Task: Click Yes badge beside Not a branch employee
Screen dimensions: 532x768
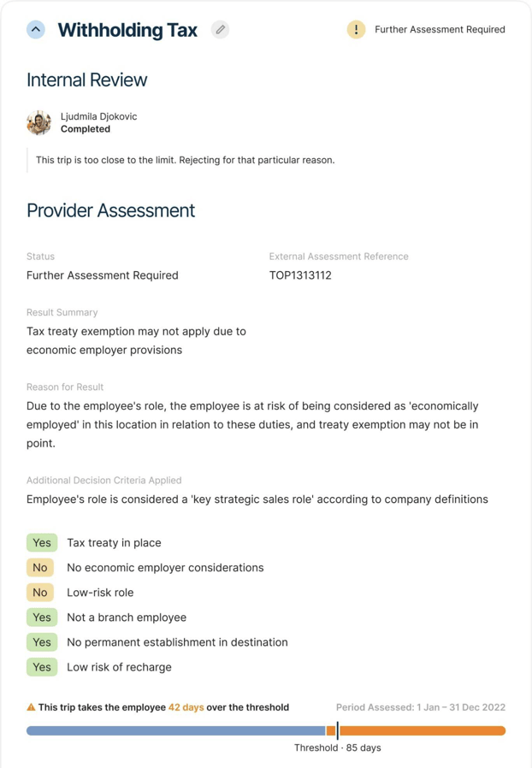Action: pyautogui.click(x=41, y=617)
